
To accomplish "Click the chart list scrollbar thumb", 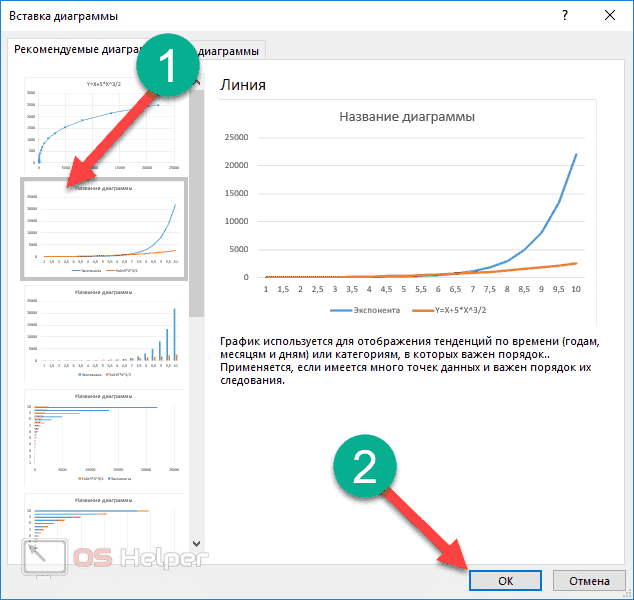I will 197,203.
